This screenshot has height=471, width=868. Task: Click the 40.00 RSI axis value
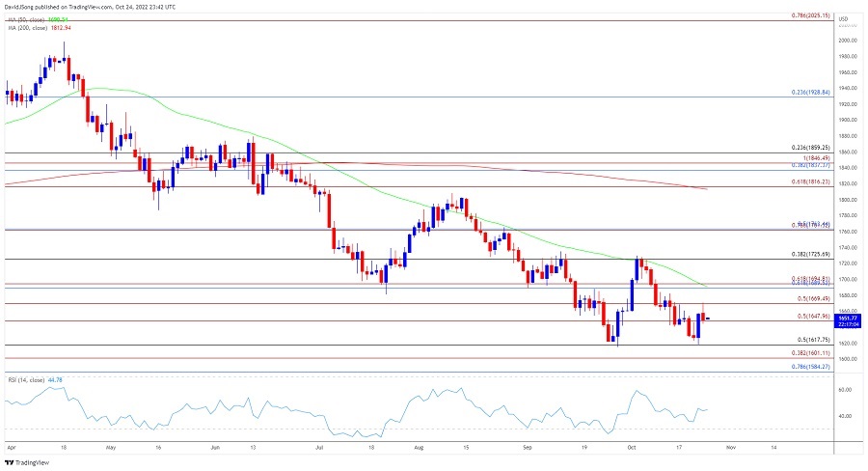pos(845,416)
